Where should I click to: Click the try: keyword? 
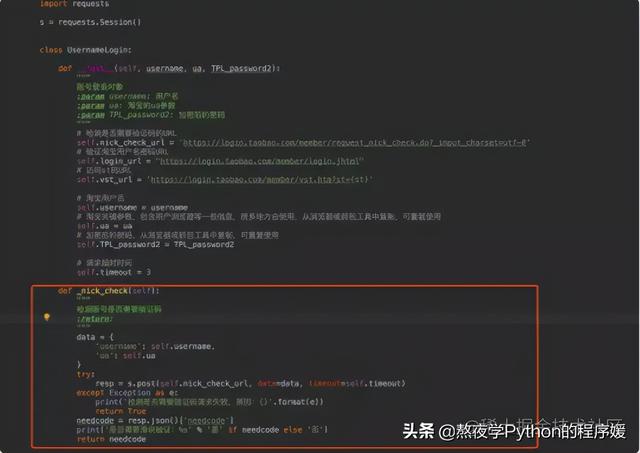(x=85, y=374)
